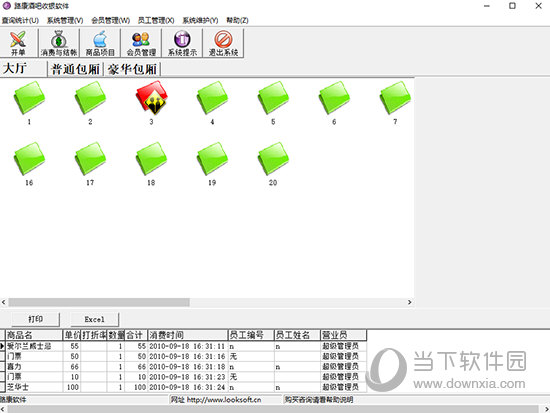Viewport: 550px width, 413px height.
Task: Select green table icon numbered 1
Action: tap(29, 98)
